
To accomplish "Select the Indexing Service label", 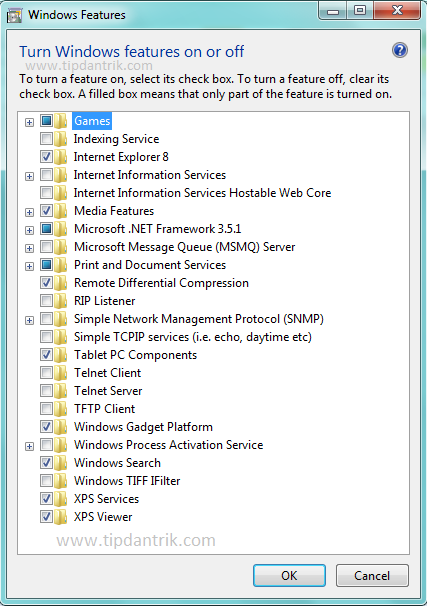I will click(116, 139).
